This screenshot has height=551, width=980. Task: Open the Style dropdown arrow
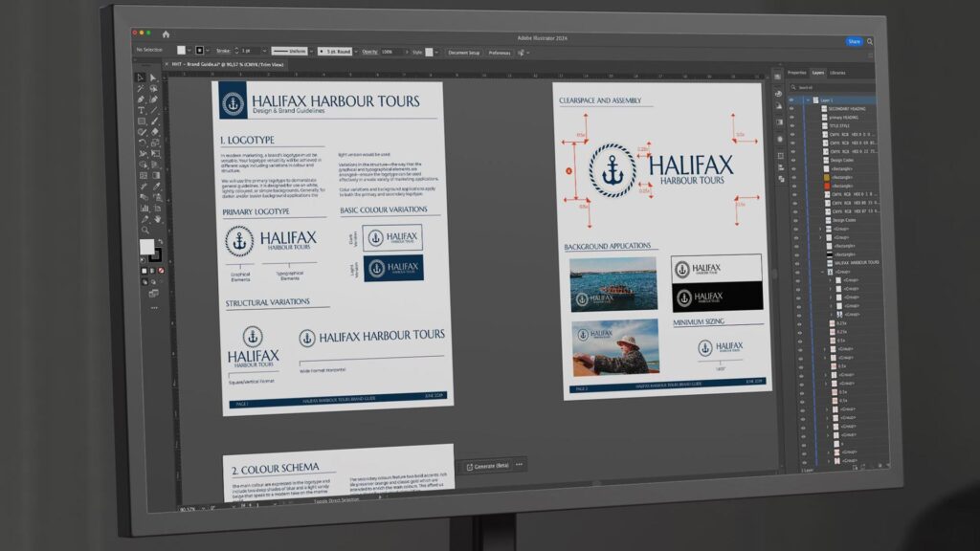click(436, 53)
